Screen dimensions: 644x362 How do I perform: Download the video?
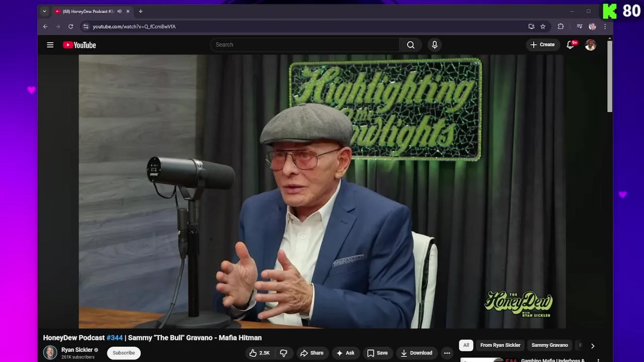tap(417, 353)
